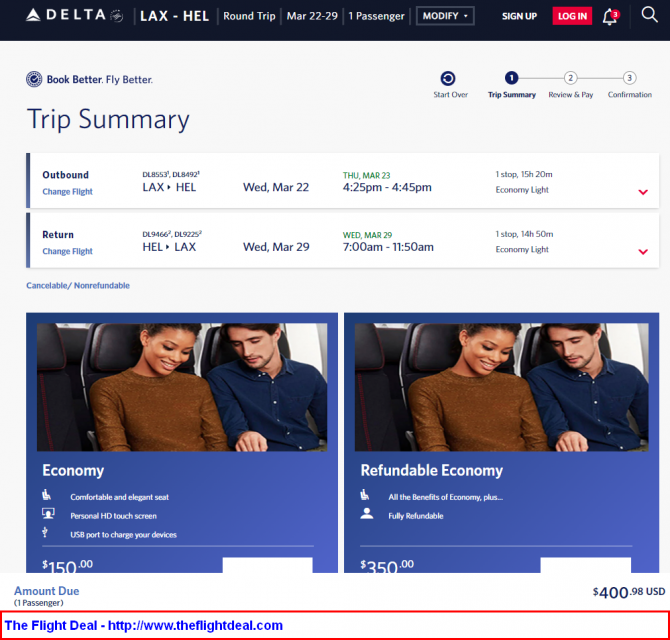The width and height of the screenshot is (670, 640).
Task: Go to step 2 Review & Pay
Action: (570, 78)
